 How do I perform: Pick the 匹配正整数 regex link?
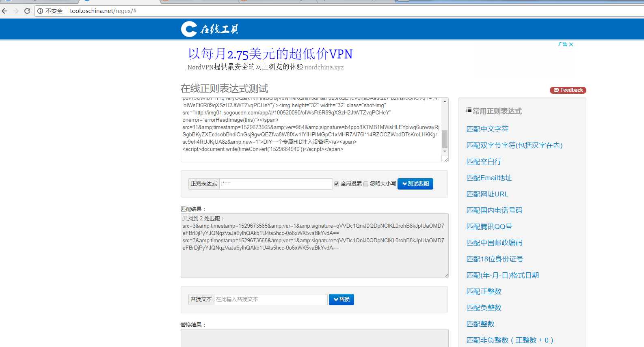(484, 291)
